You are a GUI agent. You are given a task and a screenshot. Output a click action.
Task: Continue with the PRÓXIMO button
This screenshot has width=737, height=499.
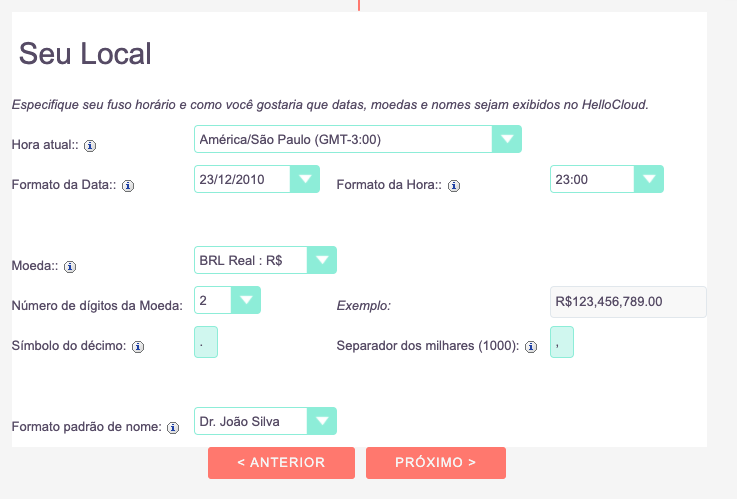[x=436, y=463]
